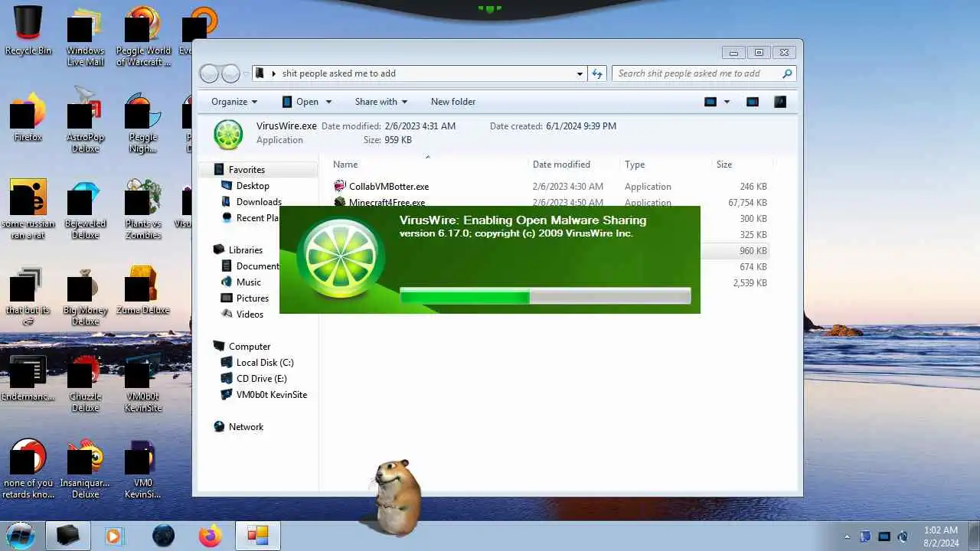The image size is (980, 551).
Task: Open recent pages dropdown beside Forward button
Action: coord(246,73)
